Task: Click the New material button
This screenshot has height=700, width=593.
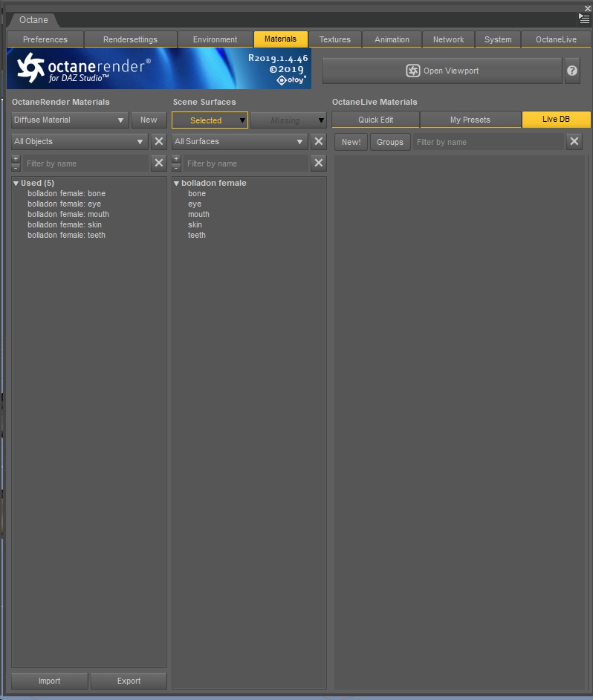Action: (x=149, y=120)
